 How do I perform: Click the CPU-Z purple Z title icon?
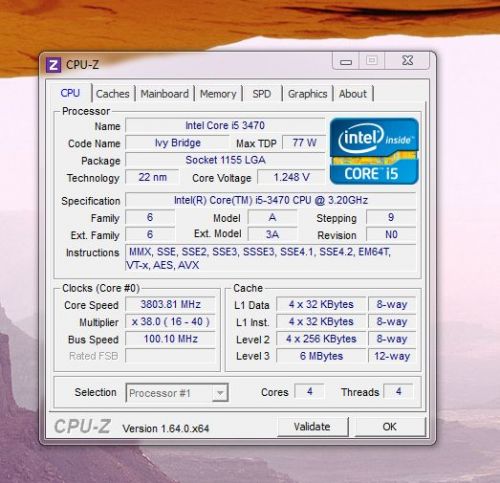click(x=53, y=65)
